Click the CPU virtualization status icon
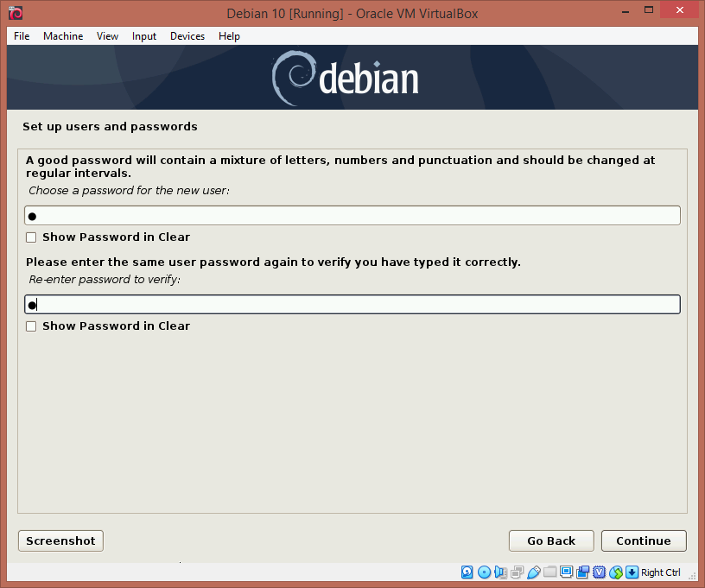The image size is (705, 588). [600, 572]
